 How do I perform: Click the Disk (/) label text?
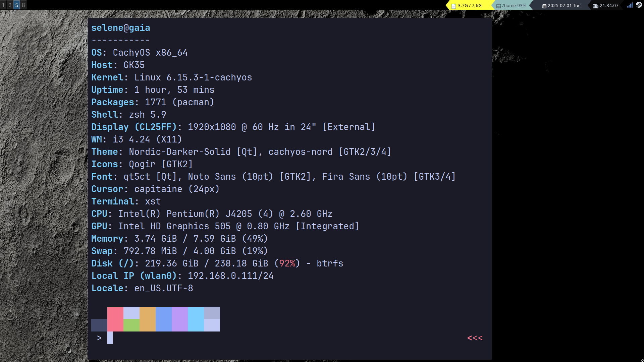[x=113, y=263]
